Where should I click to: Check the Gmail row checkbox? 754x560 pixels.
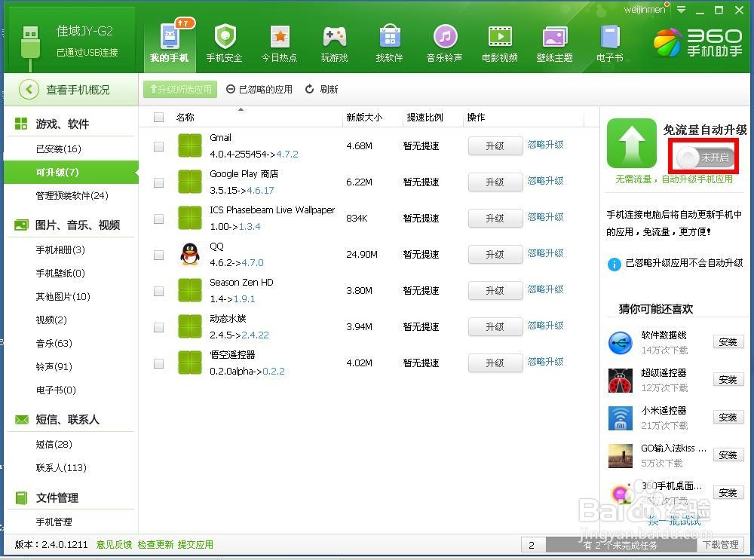coord(158,147)
